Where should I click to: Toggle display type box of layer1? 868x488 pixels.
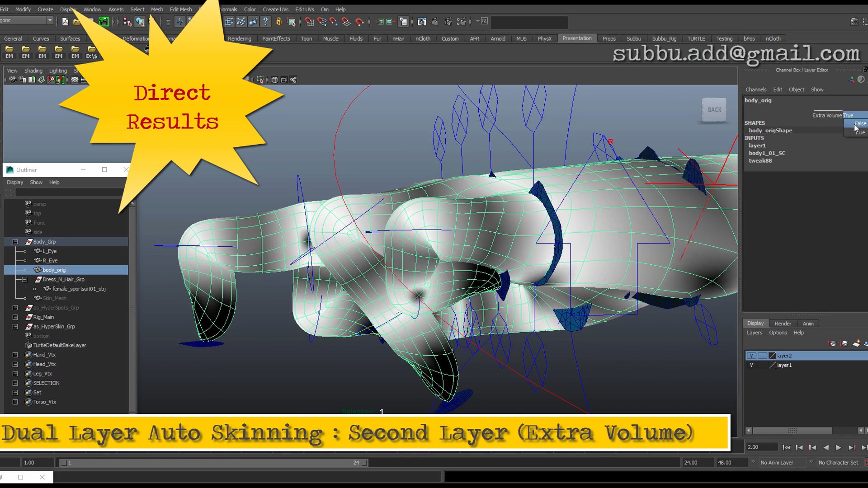coord(762,365)
